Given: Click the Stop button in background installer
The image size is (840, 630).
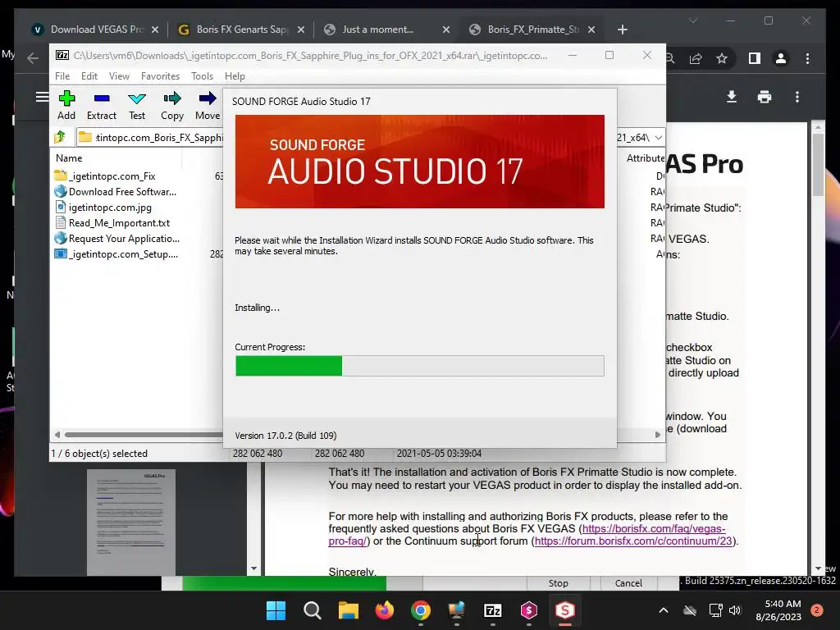Looking at the screenshot, I should [558, 583].
